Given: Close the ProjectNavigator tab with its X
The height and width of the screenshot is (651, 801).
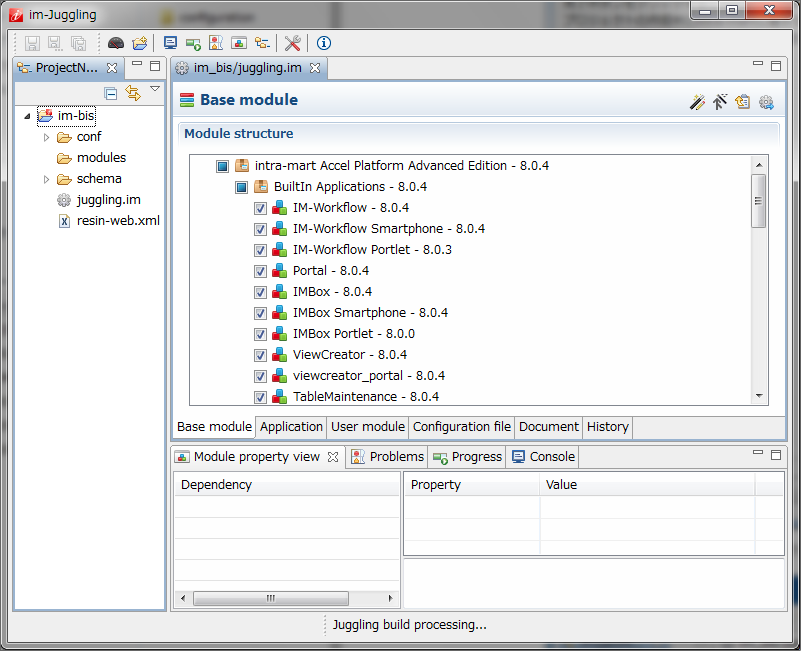Looking at the screenshot, I should (x=112, y=68).
